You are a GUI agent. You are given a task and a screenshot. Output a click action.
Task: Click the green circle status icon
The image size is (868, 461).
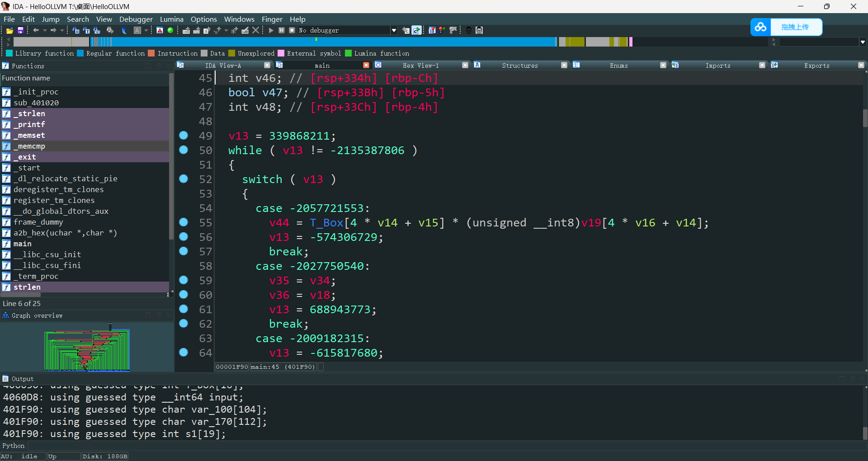pos(170,30)
